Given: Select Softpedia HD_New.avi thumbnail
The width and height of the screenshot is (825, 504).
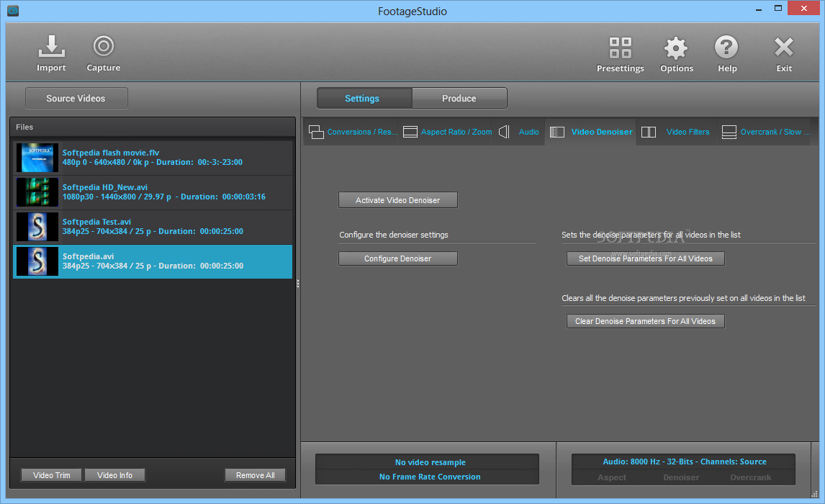Looking at the screenshot, I should (x=37, y=192).
